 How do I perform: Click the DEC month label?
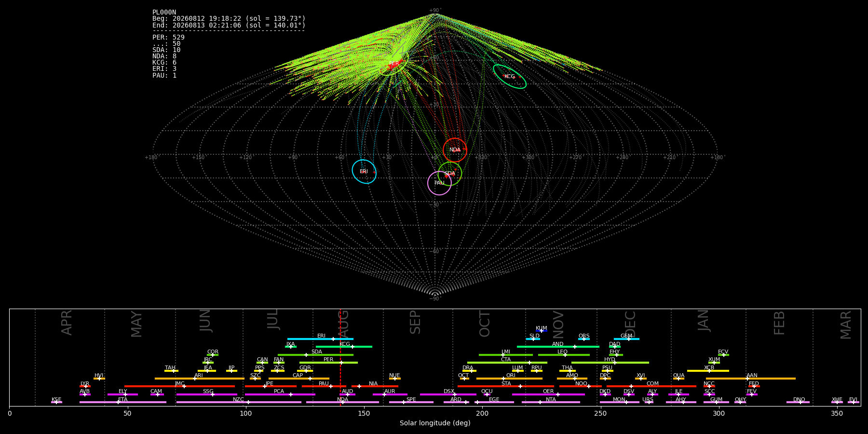point(630,324)
